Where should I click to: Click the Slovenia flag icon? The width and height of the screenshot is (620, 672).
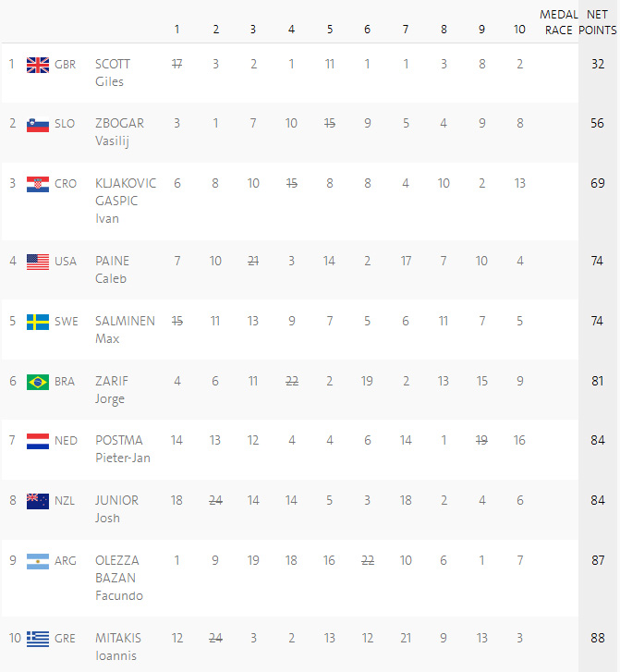37,124
